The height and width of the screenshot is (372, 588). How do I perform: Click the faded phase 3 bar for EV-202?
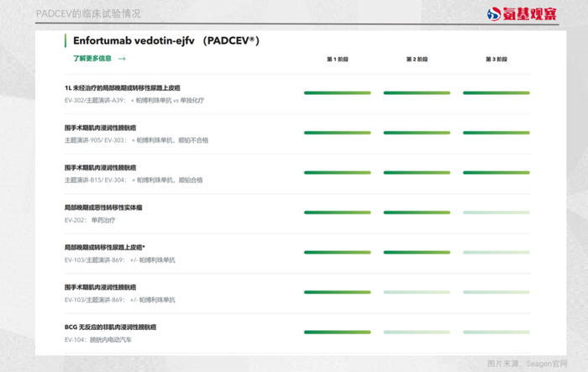click(x=496, y=212)
